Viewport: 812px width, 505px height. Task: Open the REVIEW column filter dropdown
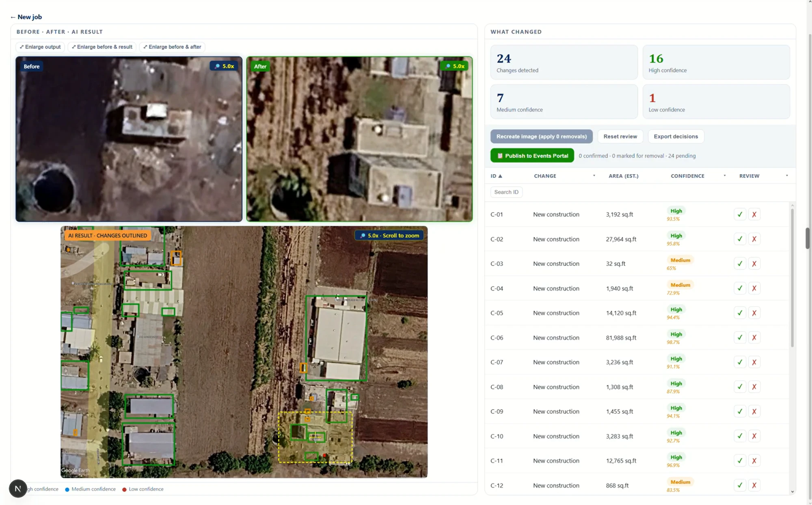tap(787, 176)
